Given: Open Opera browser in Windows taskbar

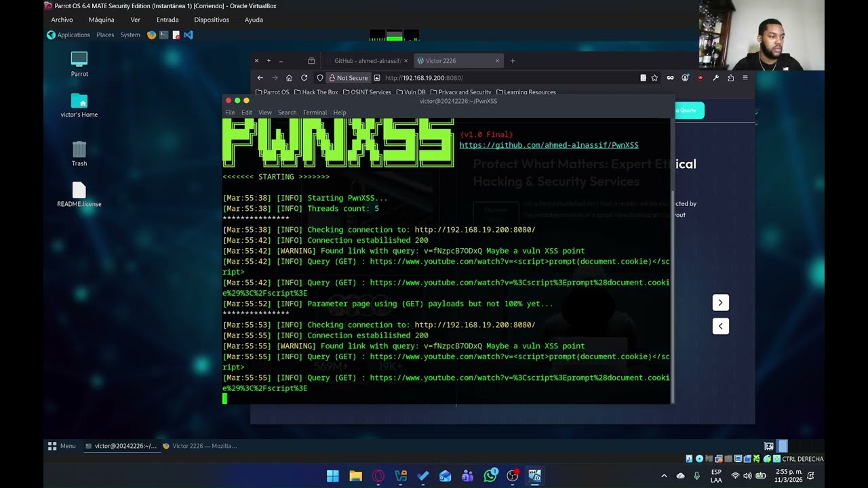Looking at the screenshot, I should (x=378, y=476).
